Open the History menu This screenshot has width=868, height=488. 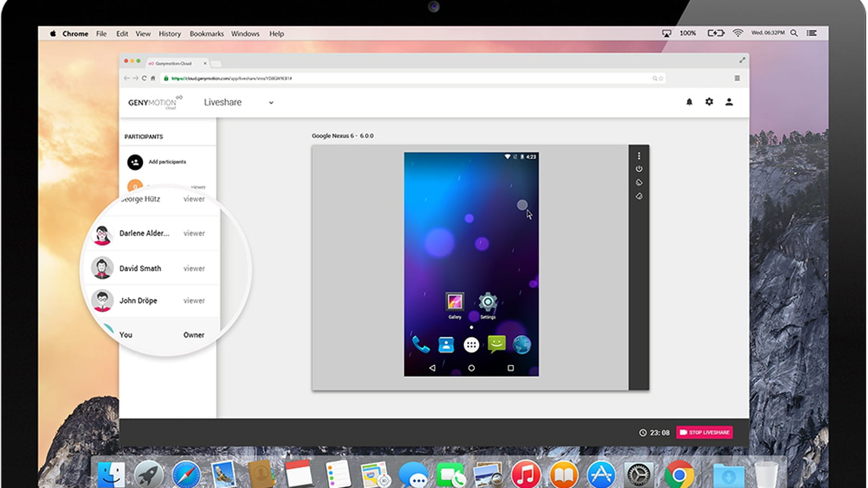pos(170,34)
